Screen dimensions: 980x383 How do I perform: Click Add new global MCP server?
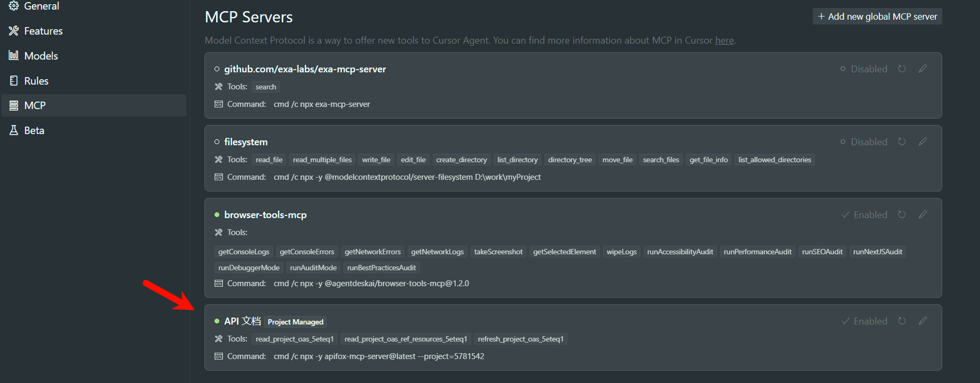coord(877,16)
